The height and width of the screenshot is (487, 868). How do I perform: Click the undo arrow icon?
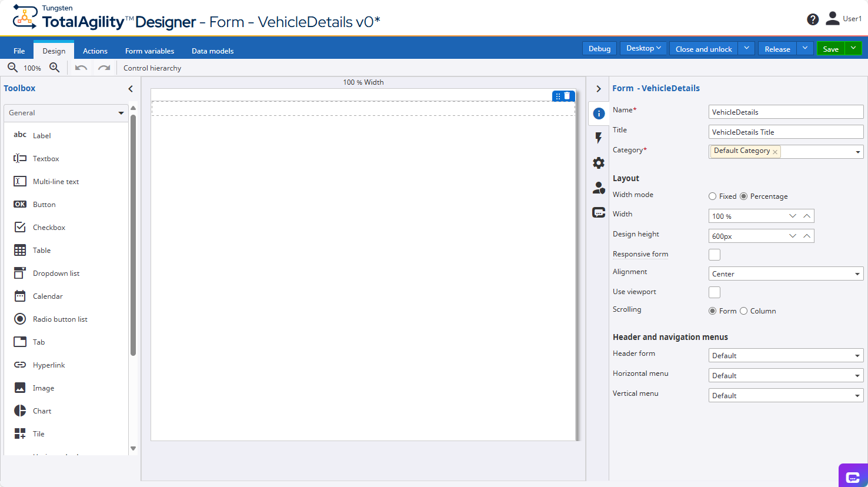pyautogui.click(x=81, y=68)
